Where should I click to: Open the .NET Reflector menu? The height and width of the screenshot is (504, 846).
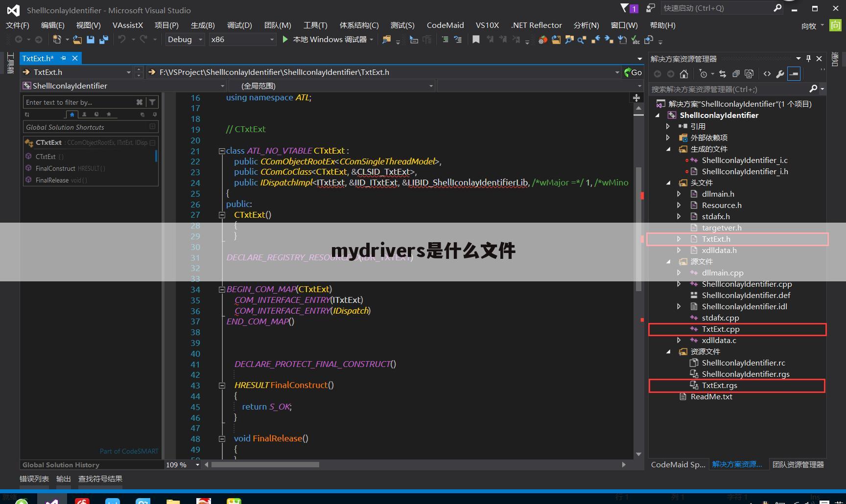click(x=537, y=25)
